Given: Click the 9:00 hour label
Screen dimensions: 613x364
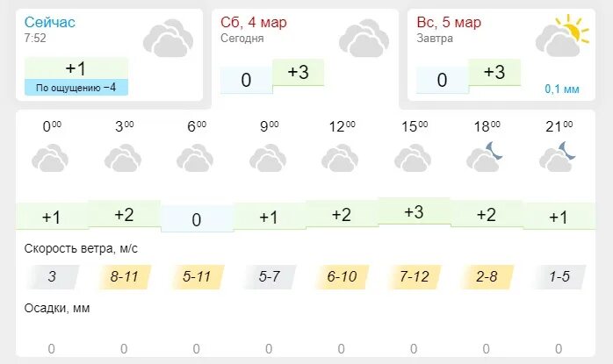Looking at the screenshot, I should pos(269,126).
